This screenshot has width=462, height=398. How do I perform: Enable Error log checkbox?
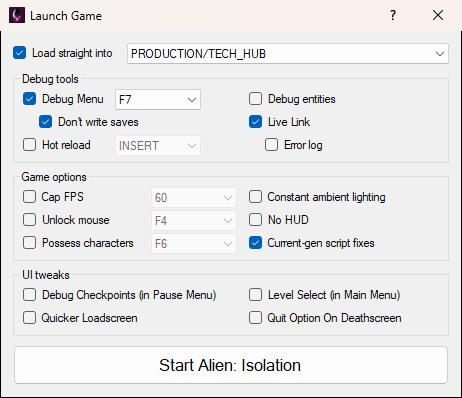pyautogui.click(x=271, y=145)
